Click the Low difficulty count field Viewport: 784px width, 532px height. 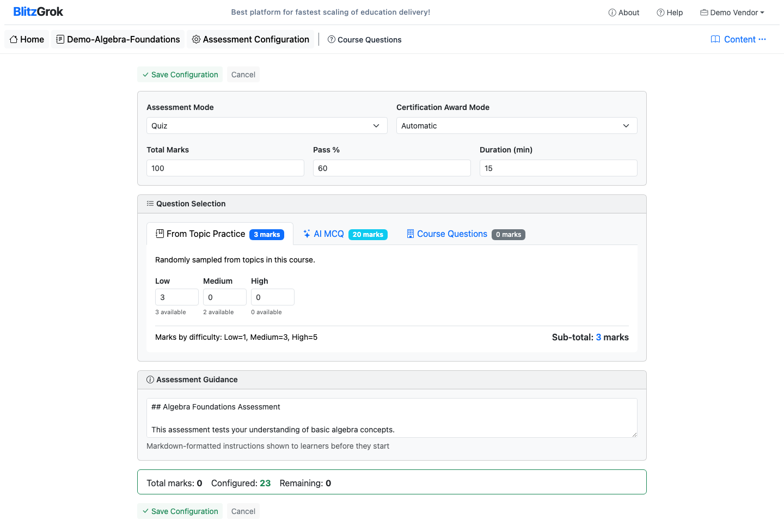coord(177,297)
